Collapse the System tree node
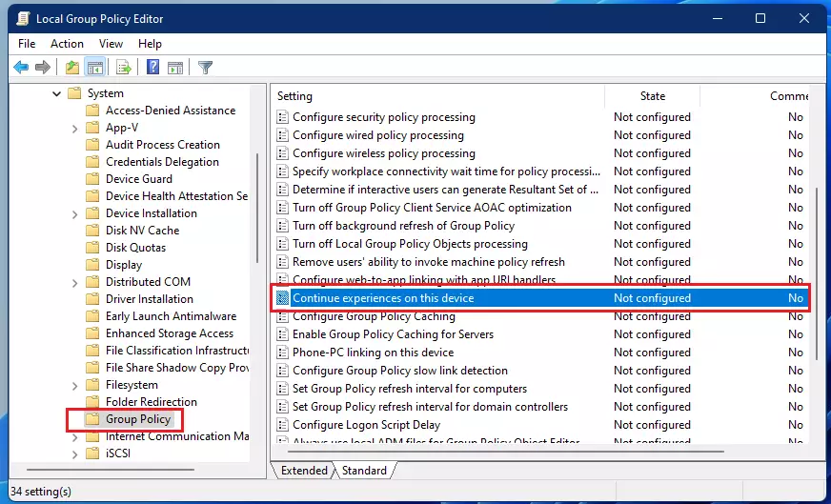This screenshot has width=831, height=504. click(57, 93)
